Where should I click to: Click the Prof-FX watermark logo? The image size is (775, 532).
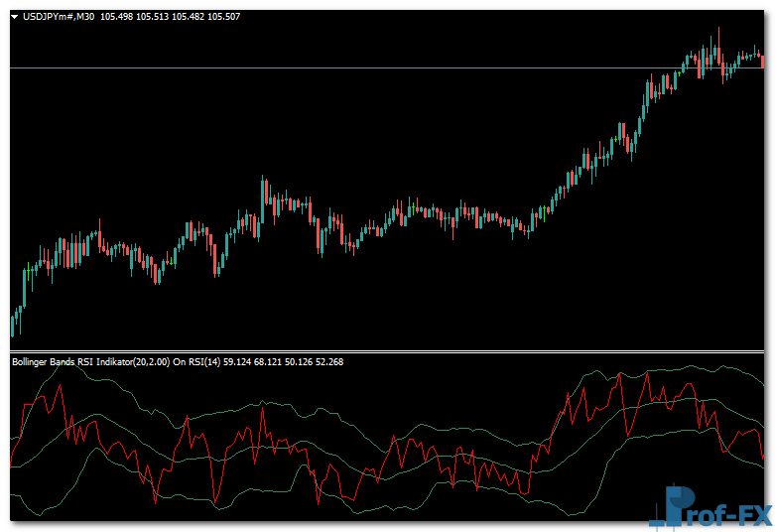click(710, 506)
